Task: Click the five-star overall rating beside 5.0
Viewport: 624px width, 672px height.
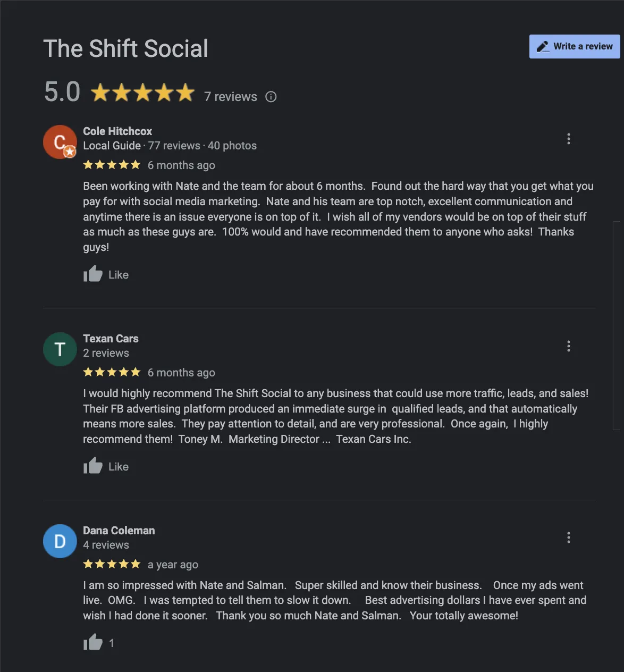Action: click(142, 93)
